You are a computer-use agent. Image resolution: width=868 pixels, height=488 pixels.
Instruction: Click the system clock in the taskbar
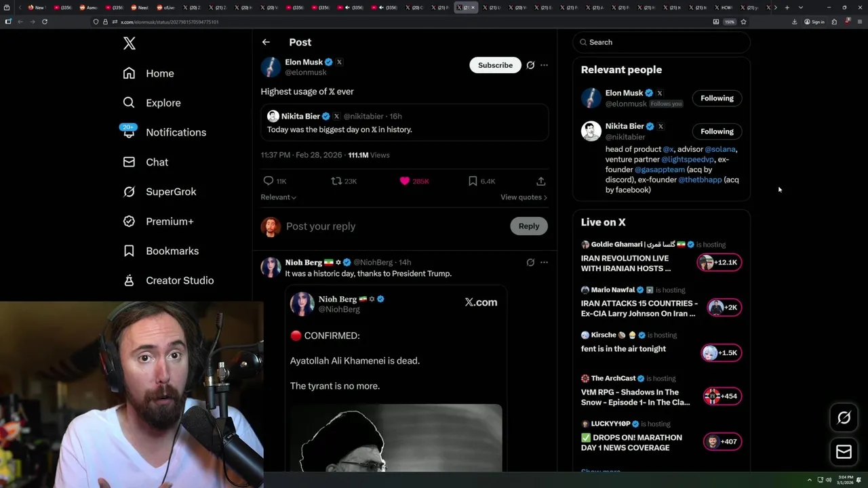(845, 481)
